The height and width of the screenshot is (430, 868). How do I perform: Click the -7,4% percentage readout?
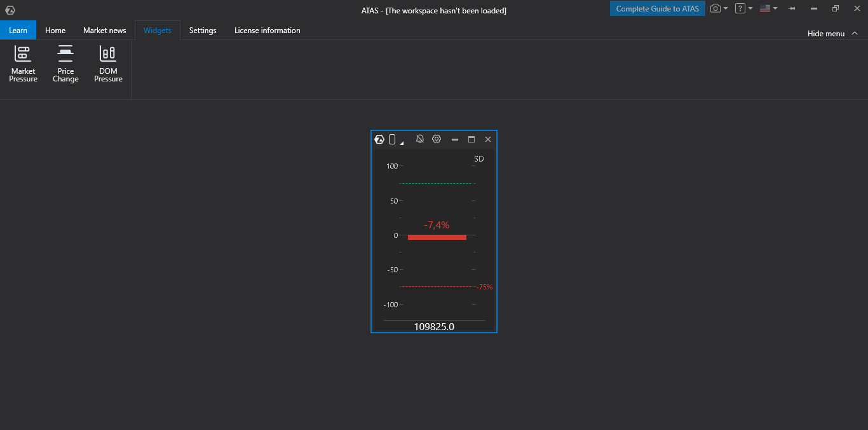pos(437,225)
